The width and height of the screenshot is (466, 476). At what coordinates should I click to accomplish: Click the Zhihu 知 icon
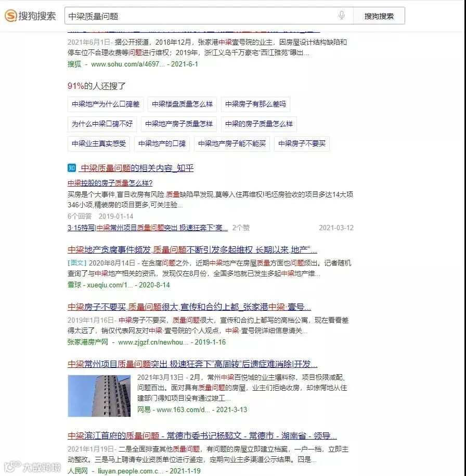point(72,167)
